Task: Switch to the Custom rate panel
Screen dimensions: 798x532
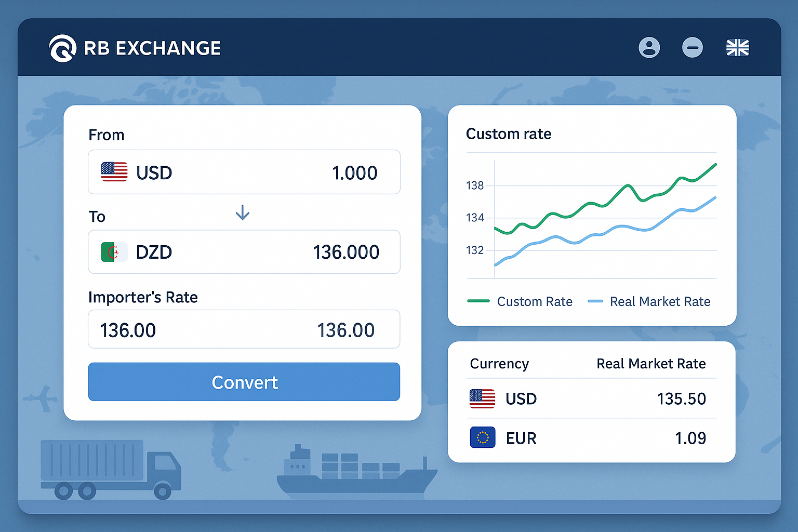Action: 509,134
